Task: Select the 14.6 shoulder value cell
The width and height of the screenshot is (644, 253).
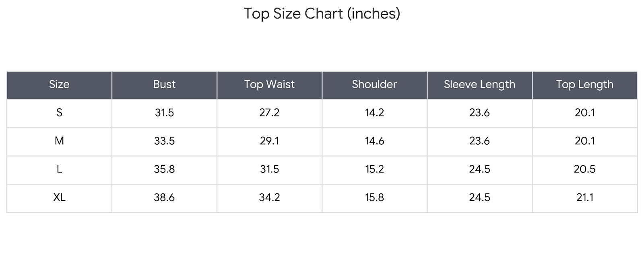Action: pos(374,141)
